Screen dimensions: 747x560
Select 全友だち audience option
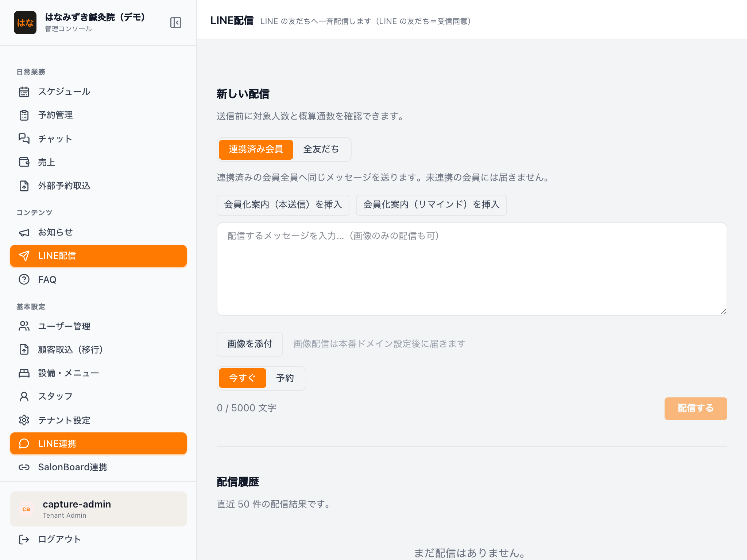[x=321, y=149]
